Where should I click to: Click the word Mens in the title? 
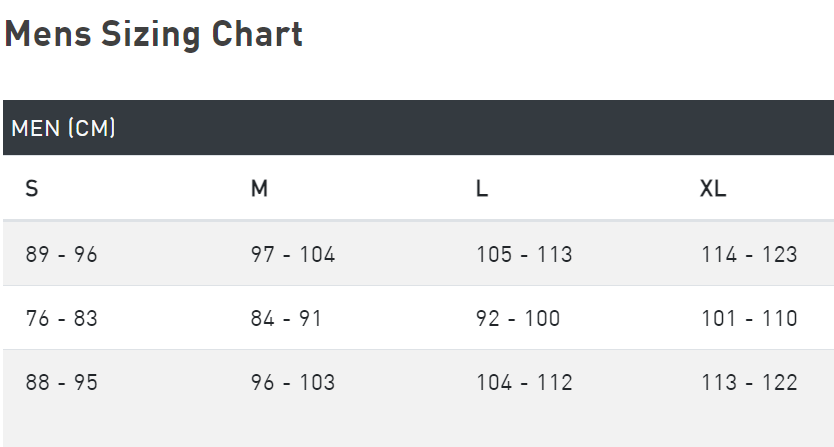point(48,34)
